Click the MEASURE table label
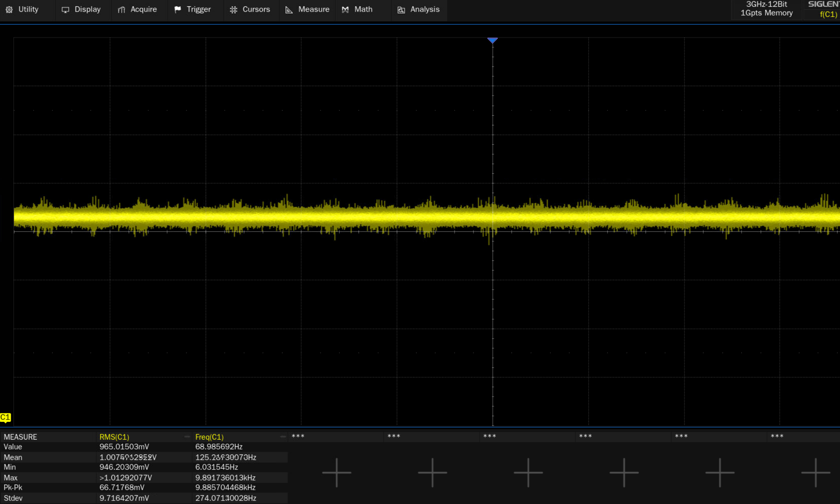 [21, 437]
